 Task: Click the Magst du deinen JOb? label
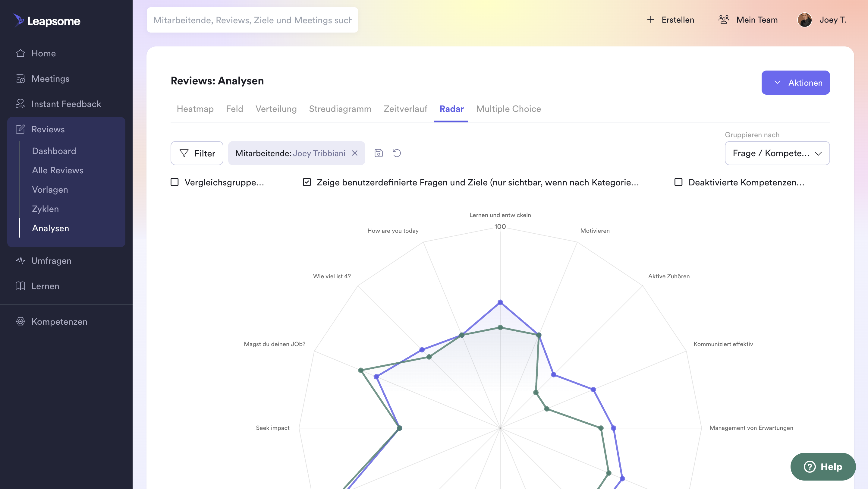[274, 344]
